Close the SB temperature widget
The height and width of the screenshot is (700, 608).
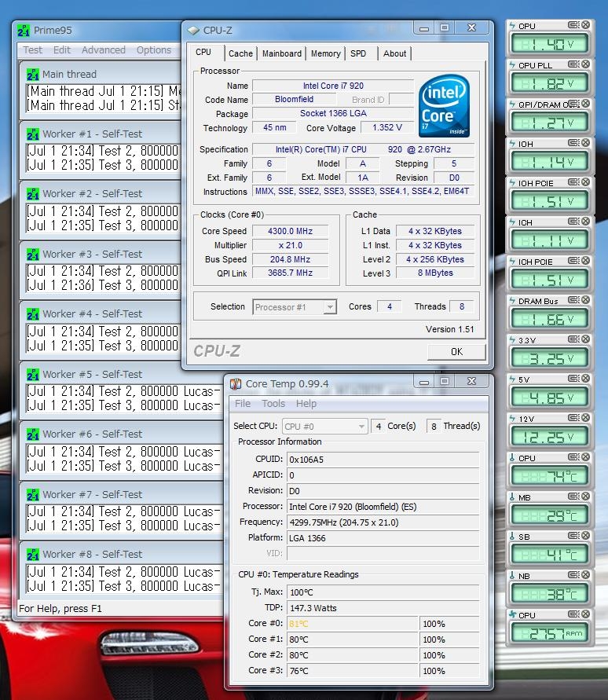click(585, 537)
